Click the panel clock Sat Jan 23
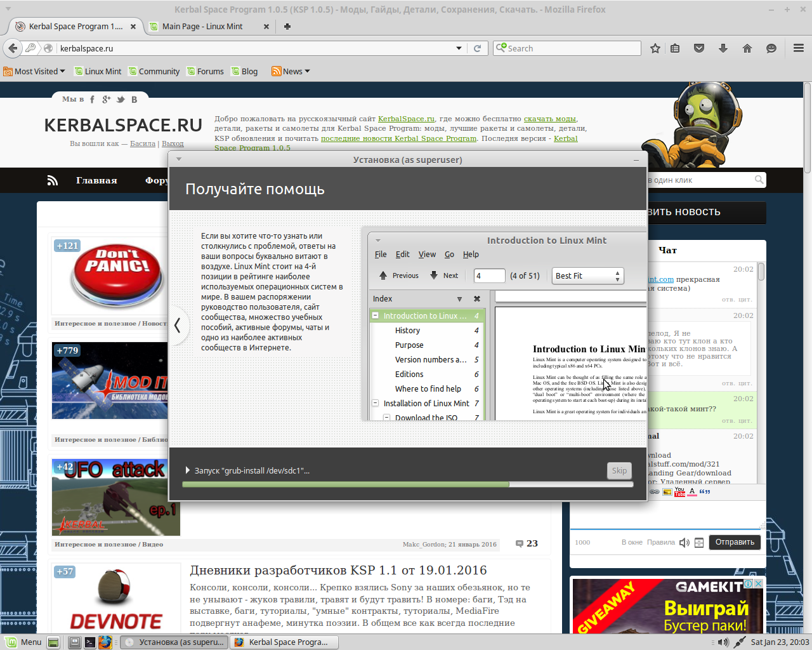The image size is (812, 650). (780, 642)
